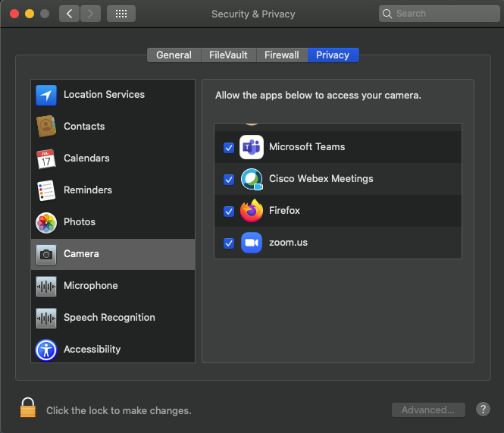Open help with the question mark button

(483, 409)
